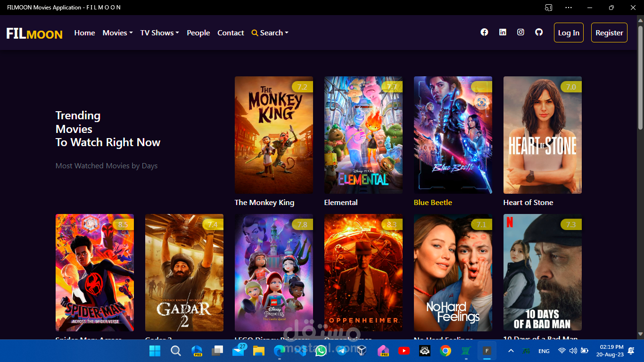Viewport: 644px width, 362px height.
Task: Click the 'Most Watched Movies by Days' text
Action: click(107, 165)
